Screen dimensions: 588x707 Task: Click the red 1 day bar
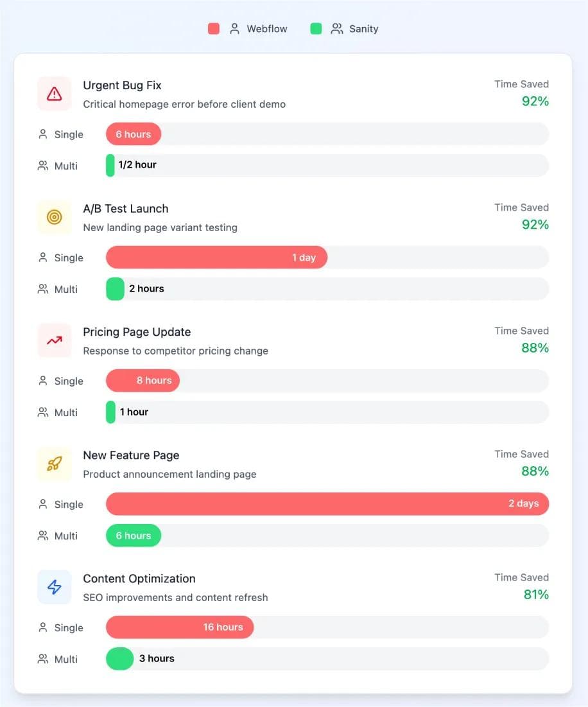point(216,257)
